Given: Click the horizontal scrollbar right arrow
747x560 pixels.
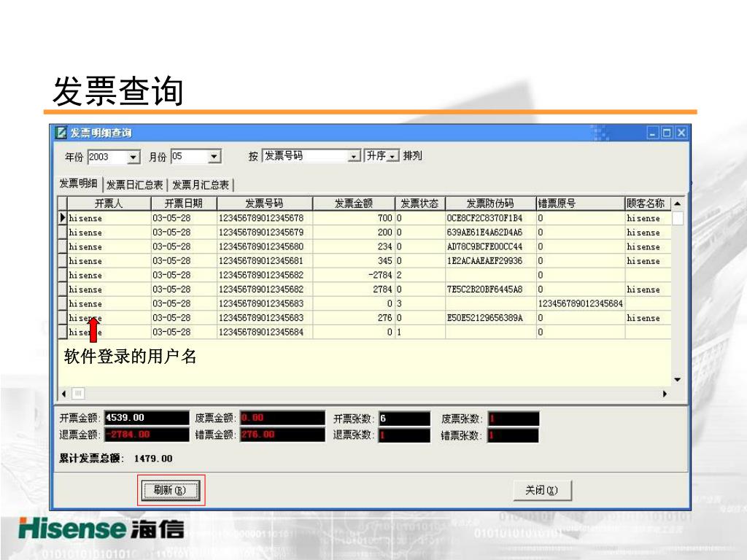Looking at the screenshot, I should click(x=665, y=394).
